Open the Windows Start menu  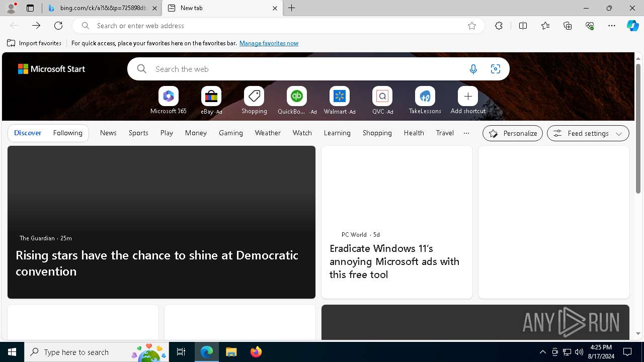click(x=12, y=352)
